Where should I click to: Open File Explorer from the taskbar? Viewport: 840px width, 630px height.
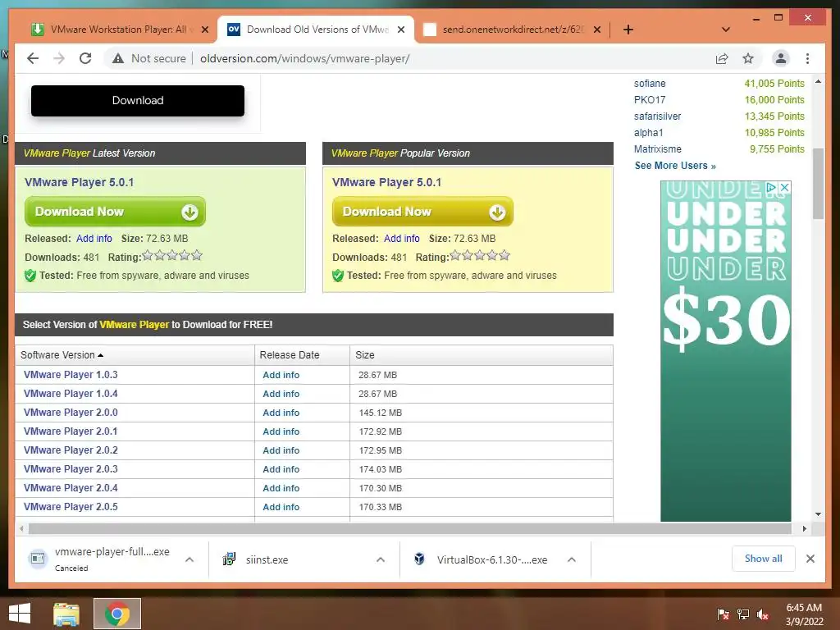[66, 614]
